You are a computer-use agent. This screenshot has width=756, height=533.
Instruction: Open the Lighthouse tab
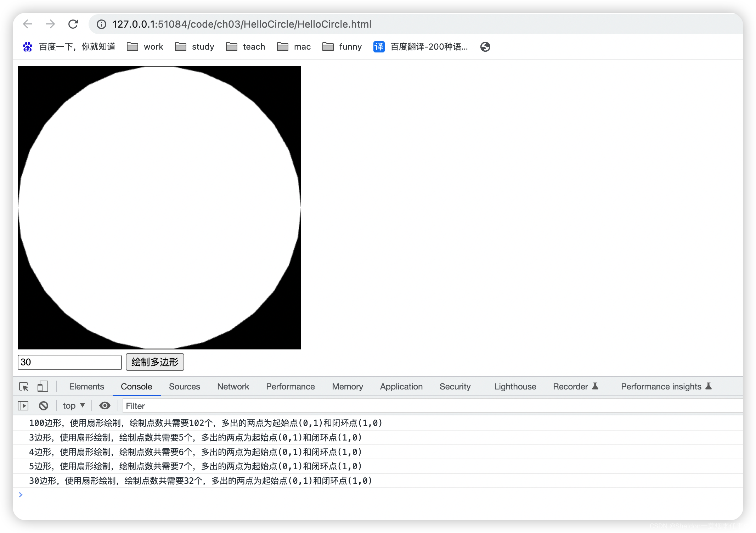point(515,387)
